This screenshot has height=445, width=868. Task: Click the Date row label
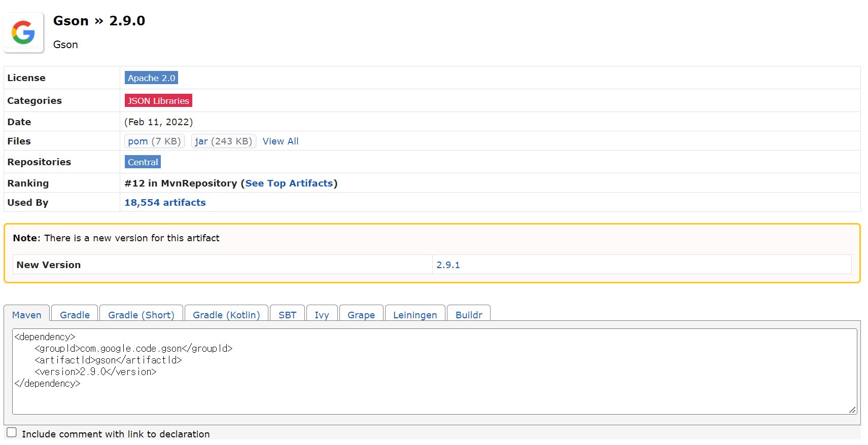(x=19, y=122)
